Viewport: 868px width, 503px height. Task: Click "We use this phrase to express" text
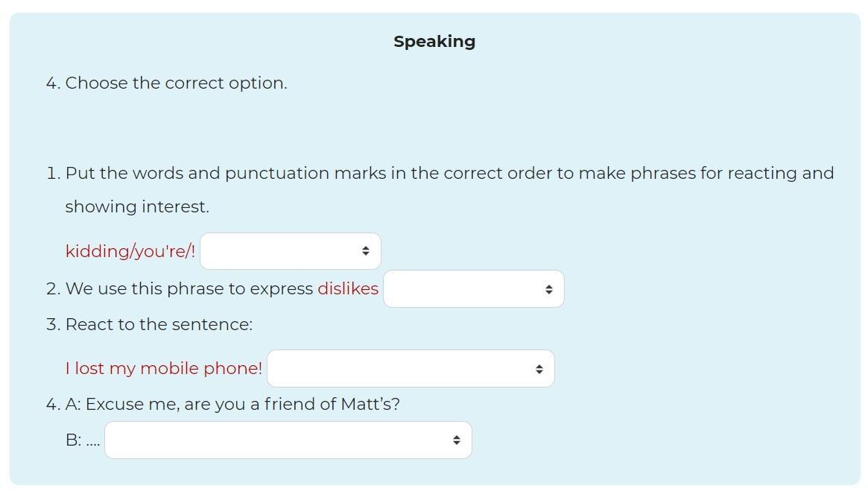click(189, 288)
